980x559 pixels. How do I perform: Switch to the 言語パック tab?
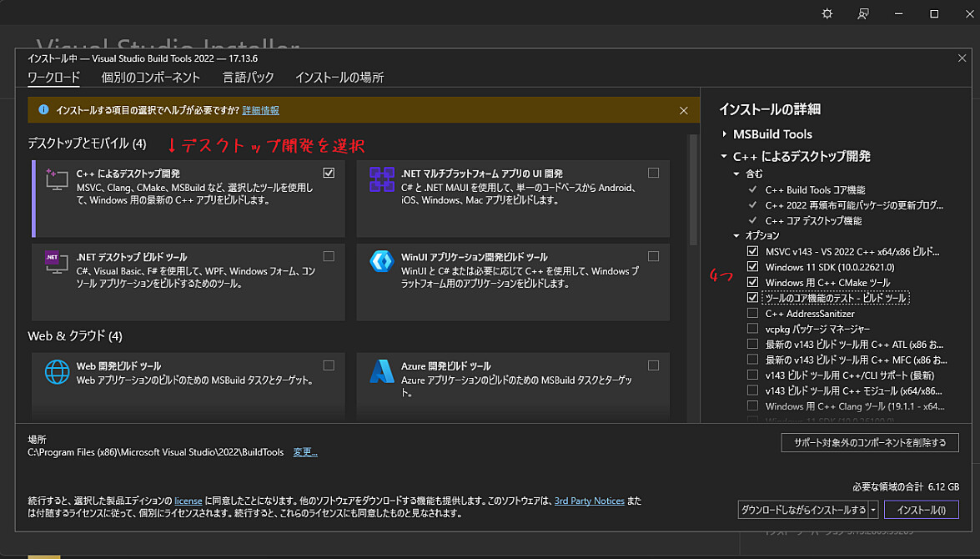(x=248, y=78)
